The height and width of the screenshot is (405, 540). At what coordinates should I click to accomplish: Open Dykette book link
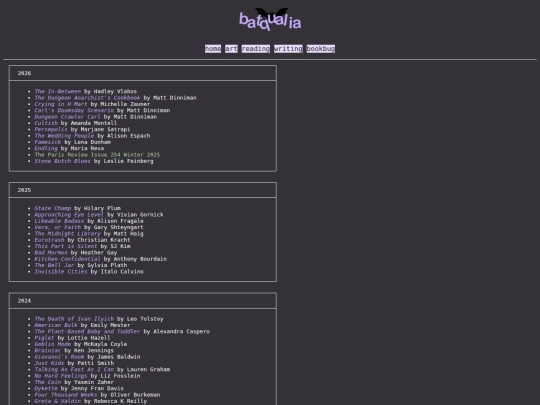point(46,388)
